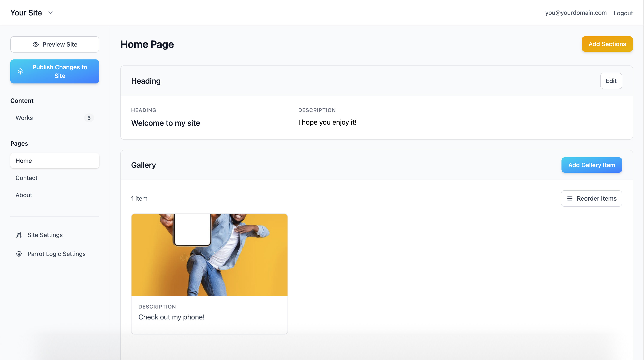Click the Works count badge showing 5
This screenshot has width=644, height=360.
89,118
